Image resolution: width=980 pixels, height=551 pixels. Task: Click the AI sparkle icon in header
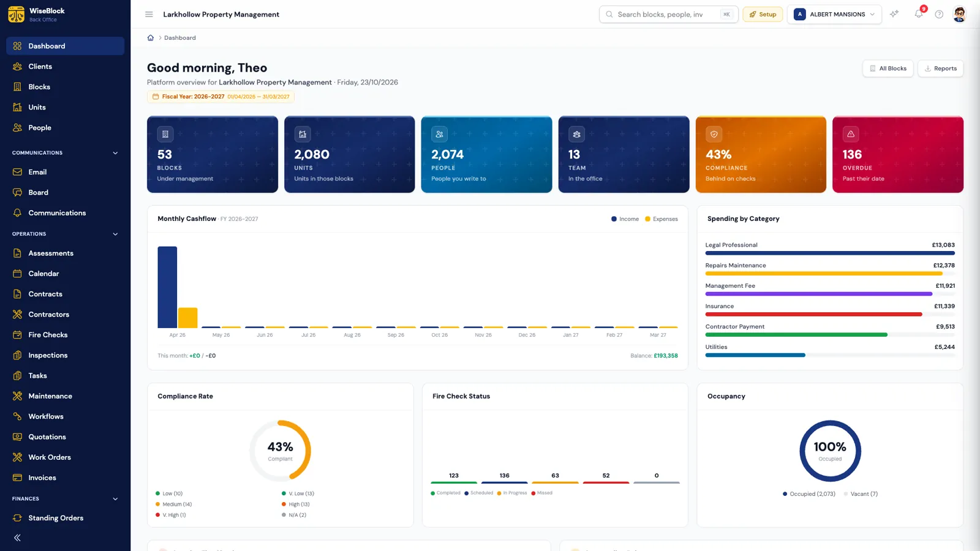[x=894, y=14]
